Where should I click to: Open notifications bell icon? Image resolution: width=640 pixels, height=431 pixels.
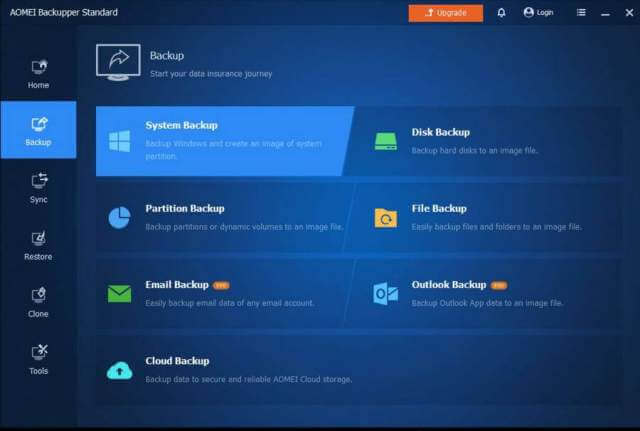[501, 13]
